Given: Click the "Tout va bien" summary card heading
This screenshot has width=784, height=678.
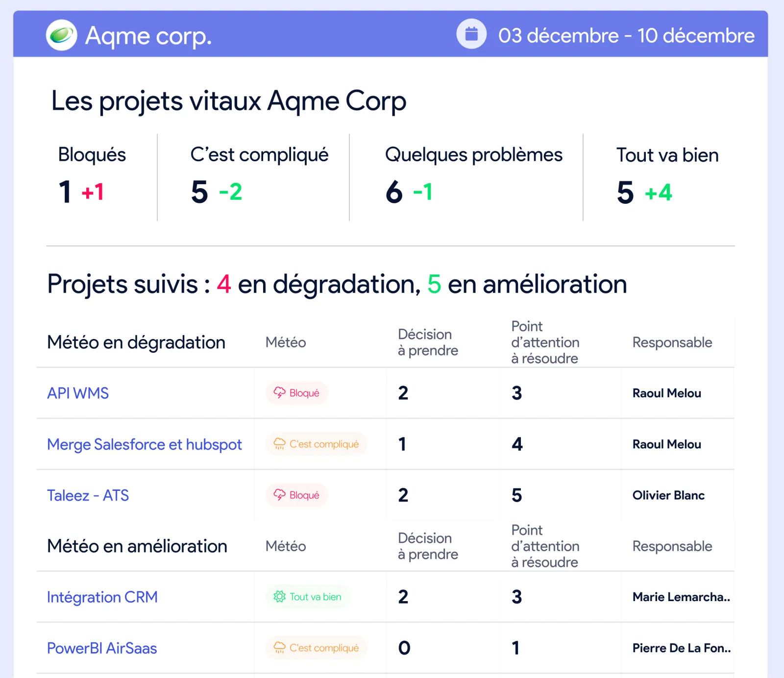Looking at the screenshot, I should click(667, 155).
